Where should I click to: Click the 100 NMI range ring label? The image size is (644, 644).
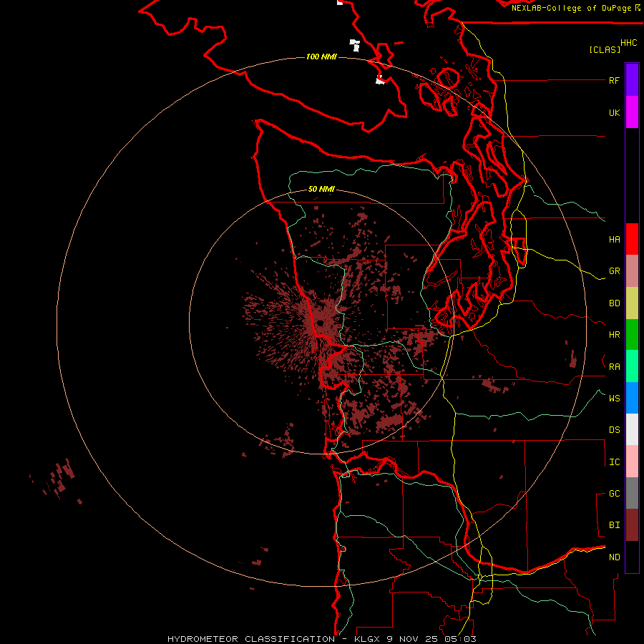(x=321, y=57)
